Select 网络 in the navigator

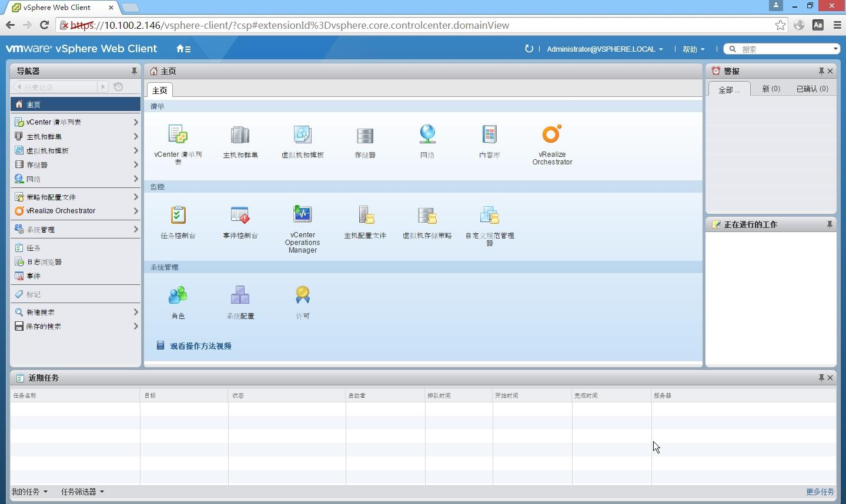[75, 179]
